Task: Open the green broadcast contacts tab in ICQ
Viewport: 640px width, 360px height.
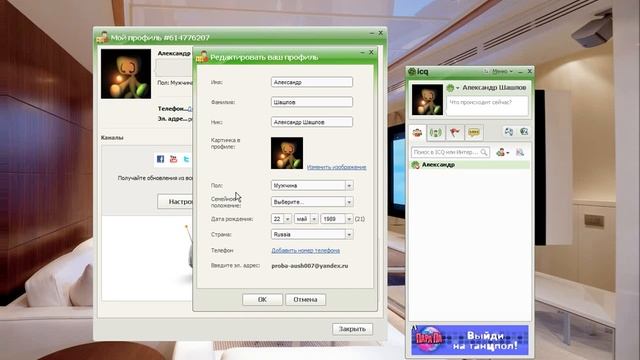Action: [x=436, y=133]
